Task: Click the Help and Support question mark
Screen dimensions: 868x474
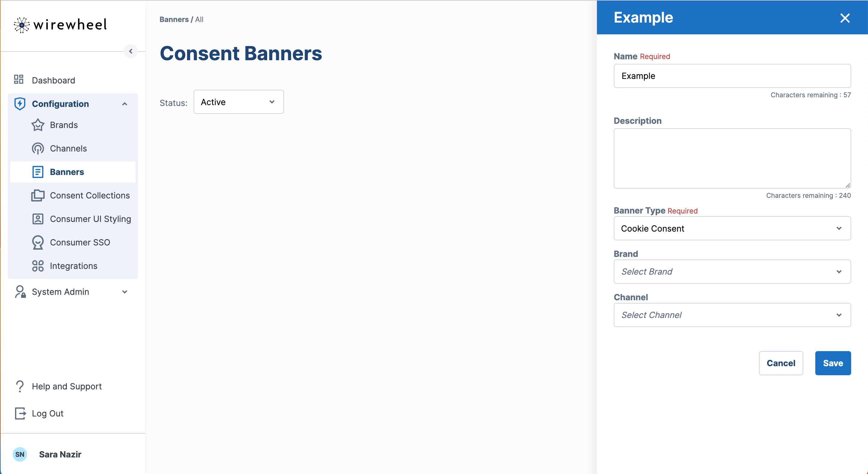Action: click(20, 386)
